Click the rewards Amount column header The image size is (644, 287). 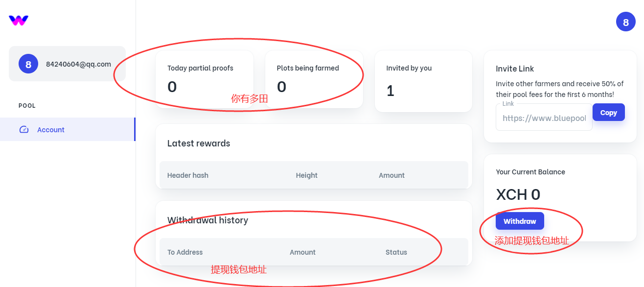(391, 175)
